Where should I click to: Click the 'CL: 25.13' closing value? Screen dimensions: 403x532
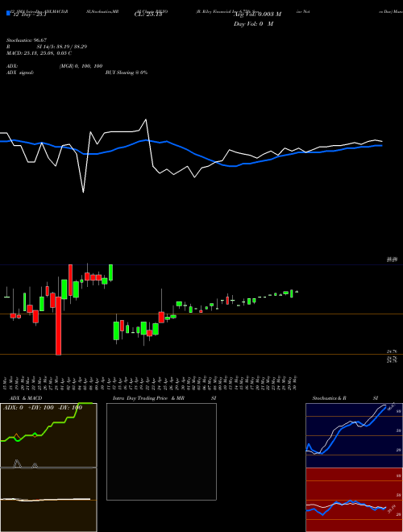coord(148,15)
